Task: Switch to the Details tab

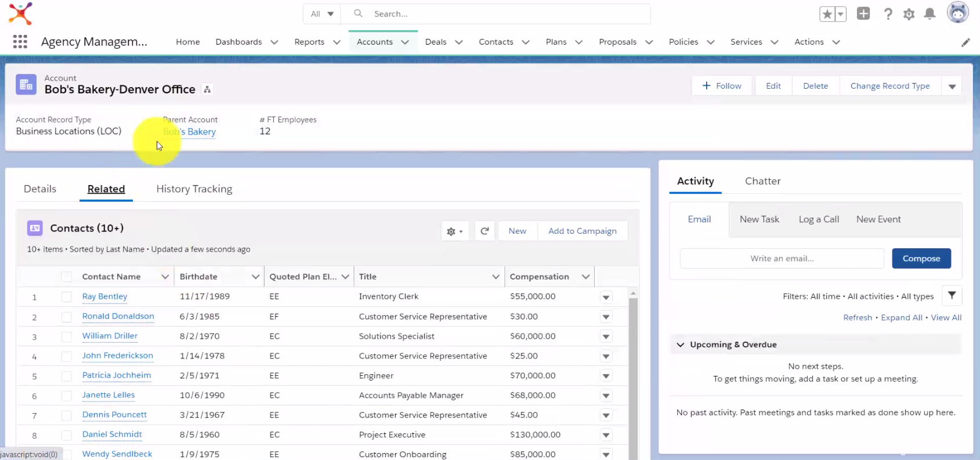Action: (40, 189)
